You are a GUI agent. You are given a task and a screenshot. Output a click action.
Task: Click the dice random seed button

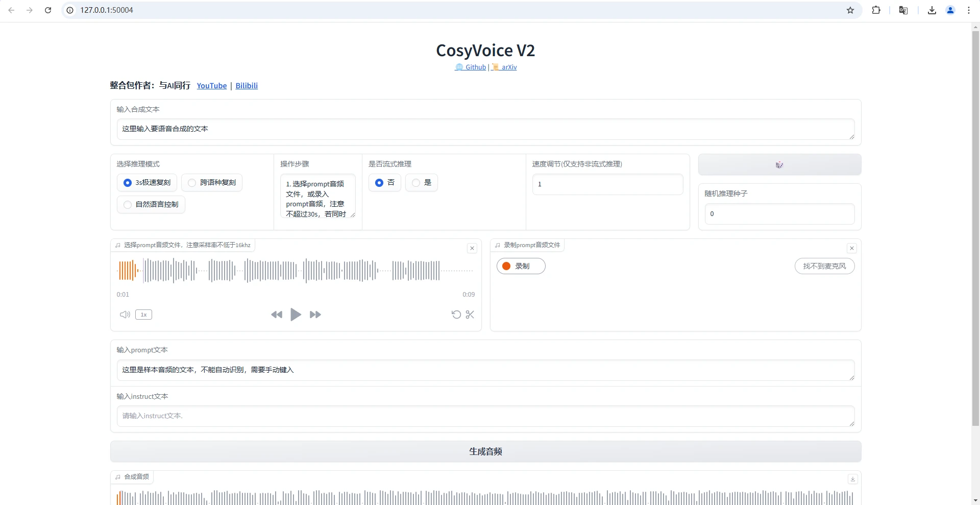pos(779,164)
